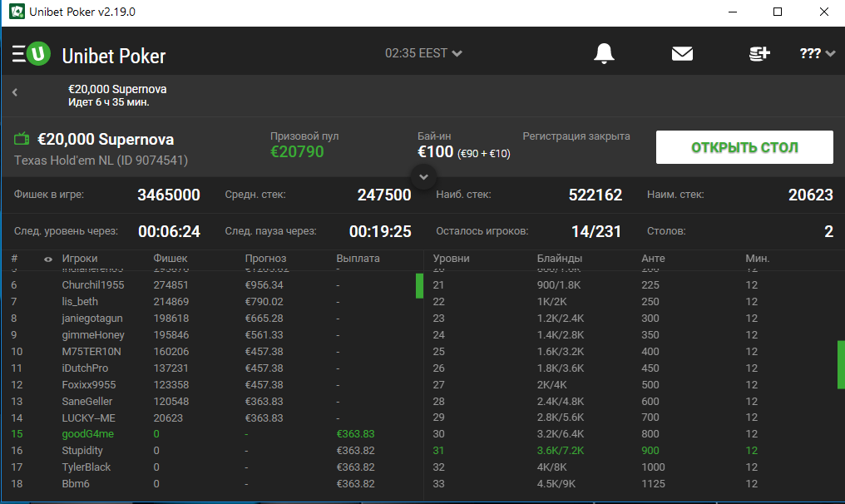Open the ??? account dropdown
845x504 pixels.
(818, 53)
